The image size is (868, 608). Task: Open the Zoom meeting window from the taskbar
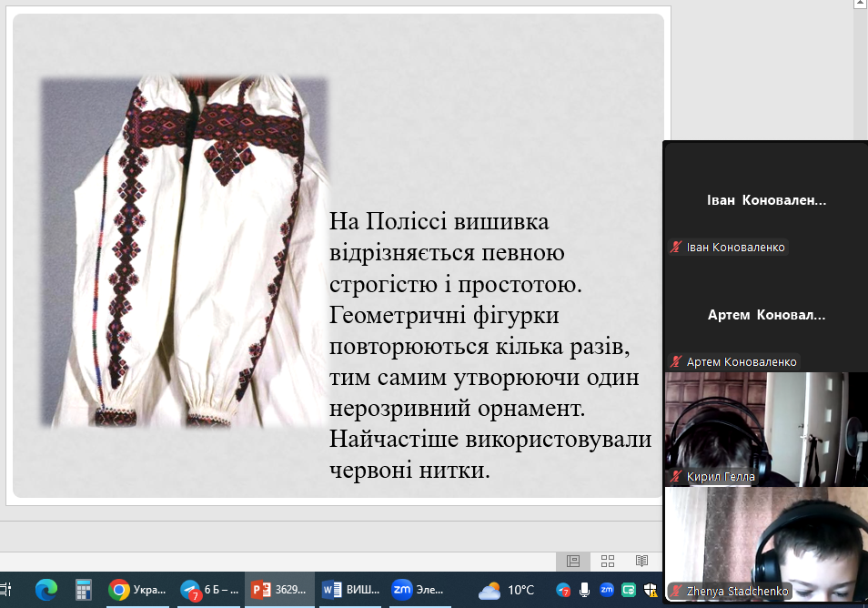[x=419, y=590]
